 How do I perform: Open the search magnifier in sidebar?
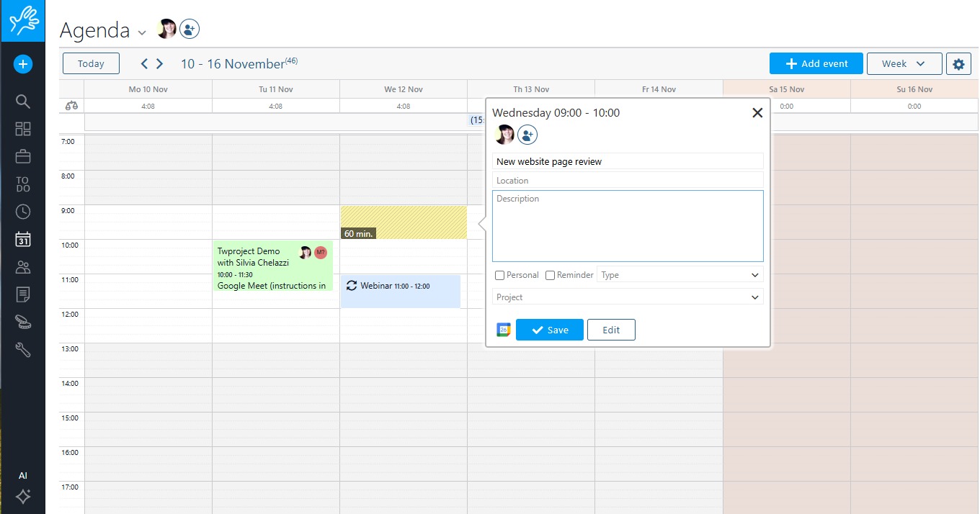point(23,101)
